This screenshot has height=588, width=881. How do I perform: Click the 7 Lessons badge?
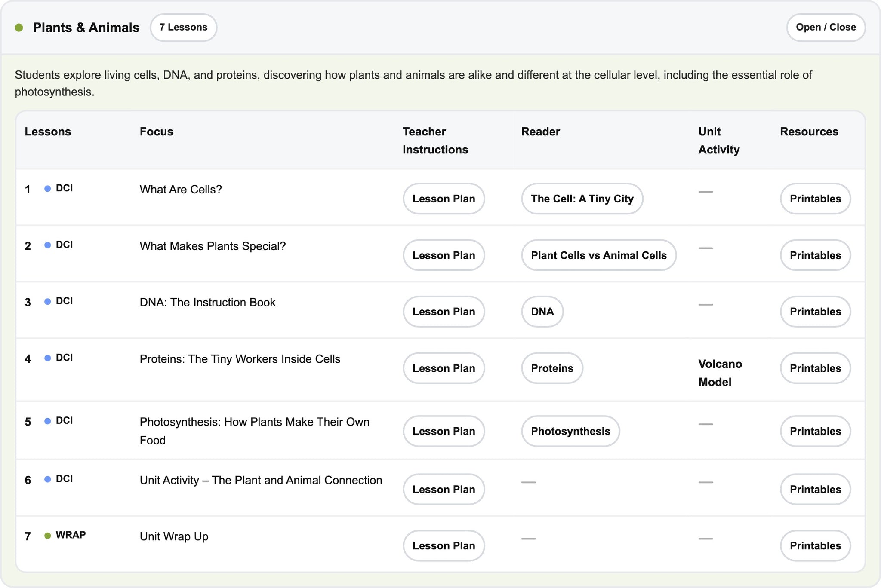[x=183, y=28]
